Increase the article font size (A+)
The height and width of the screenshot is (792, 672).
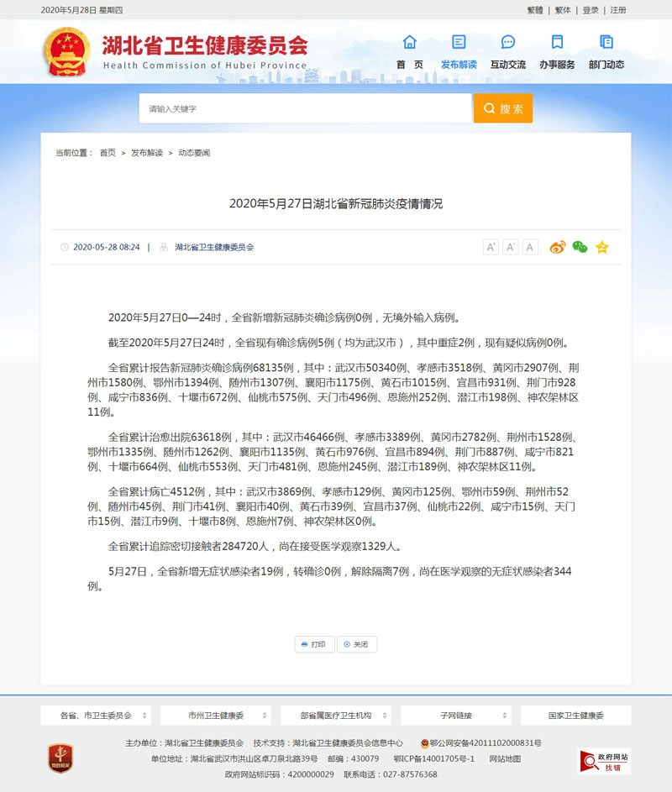(491, 247)
